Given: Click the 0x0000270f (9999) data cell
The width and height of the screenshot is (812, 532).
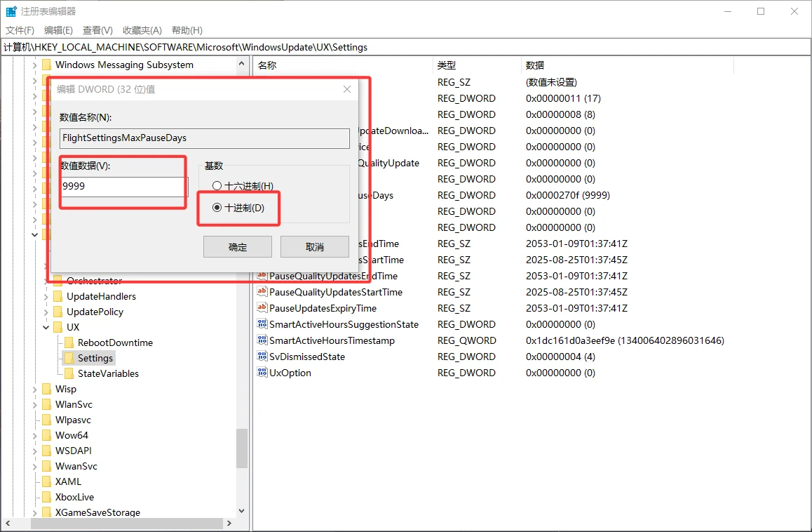Looking at the screenshot, I should coord(567,196).
